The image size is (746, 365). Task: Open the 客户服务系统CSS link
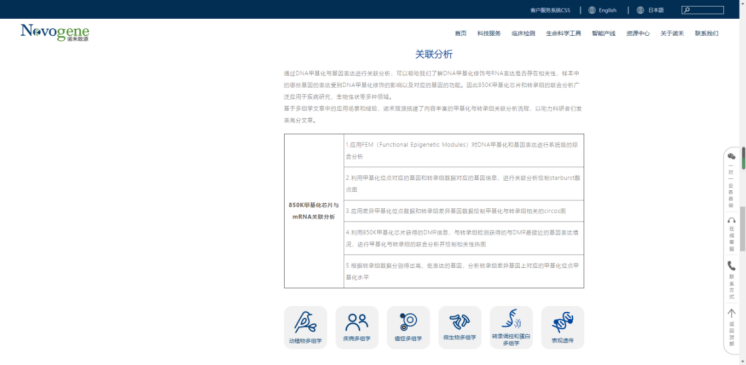pos(550,10)
